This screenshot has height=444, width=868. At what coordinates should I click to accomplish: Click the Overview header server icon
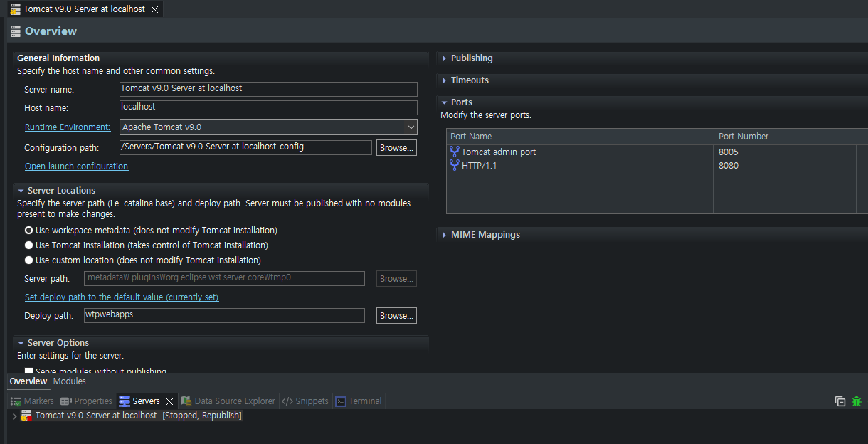15,31
